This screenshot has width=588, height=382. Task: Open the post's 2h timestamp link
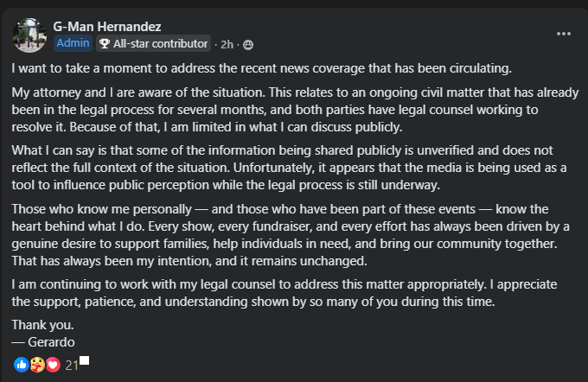(227, 43)
